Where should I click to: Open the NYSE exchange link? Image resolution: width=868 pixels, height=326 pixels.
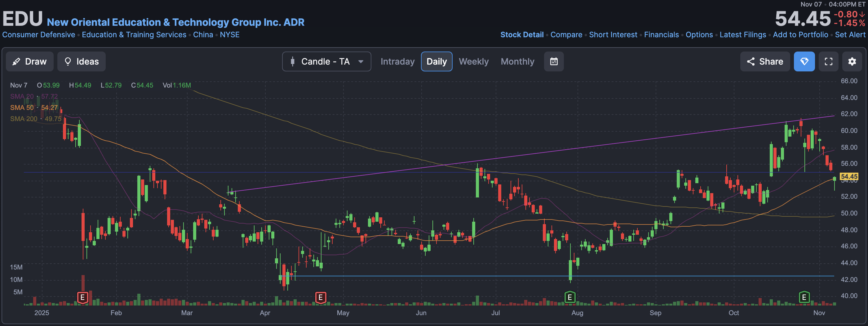click(x=229, y=35)
